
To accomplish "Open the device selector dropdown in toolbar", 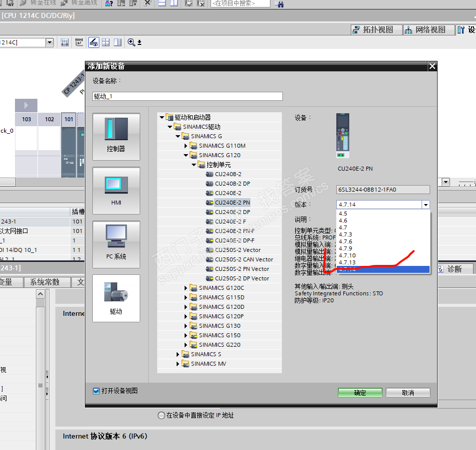I will pos(49,42).
